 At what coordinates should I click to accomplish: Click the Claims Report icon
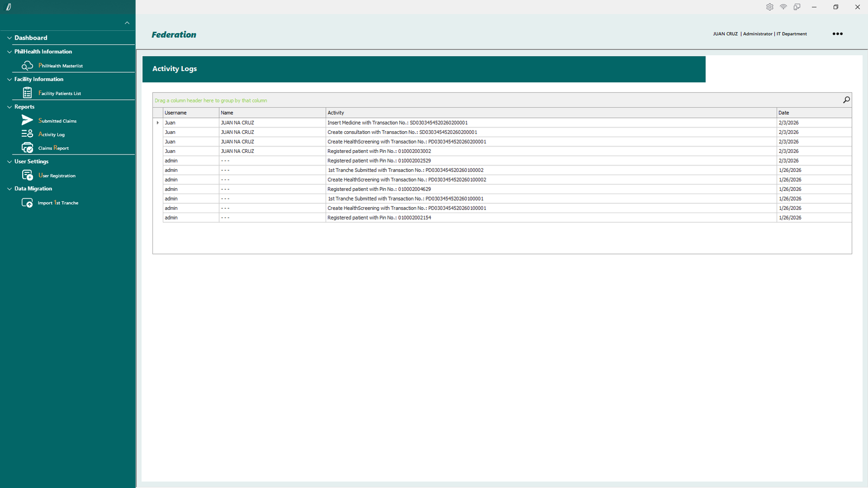(27, 147)
